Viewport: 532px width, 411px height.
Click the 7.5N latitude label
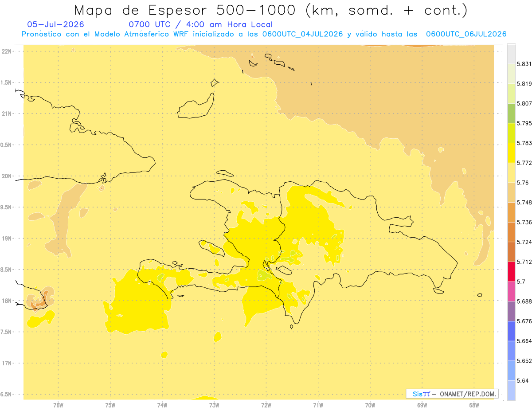click(x=7, y=332)
